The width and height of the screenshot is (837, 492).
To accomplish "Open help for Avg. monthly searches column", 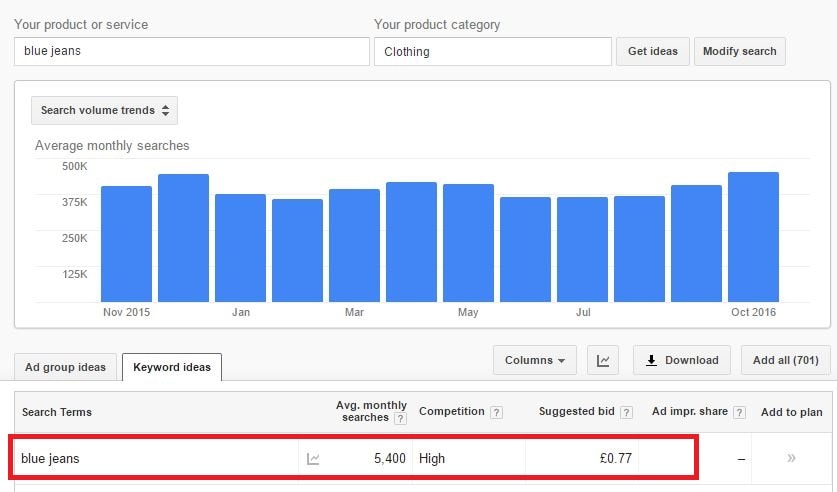I will coord(400,418).
